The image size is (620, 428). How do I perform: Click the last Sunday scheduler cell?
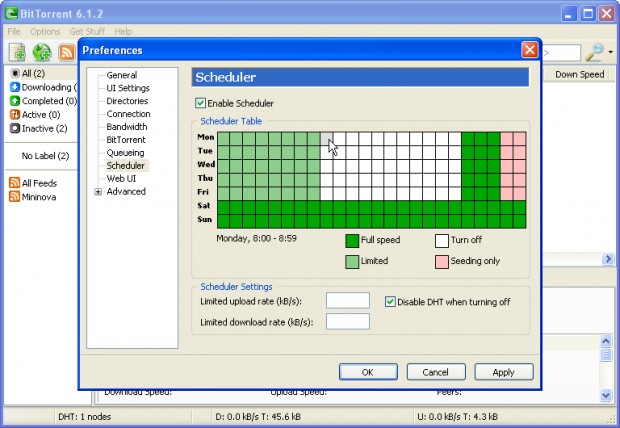(x=520, y=221)
